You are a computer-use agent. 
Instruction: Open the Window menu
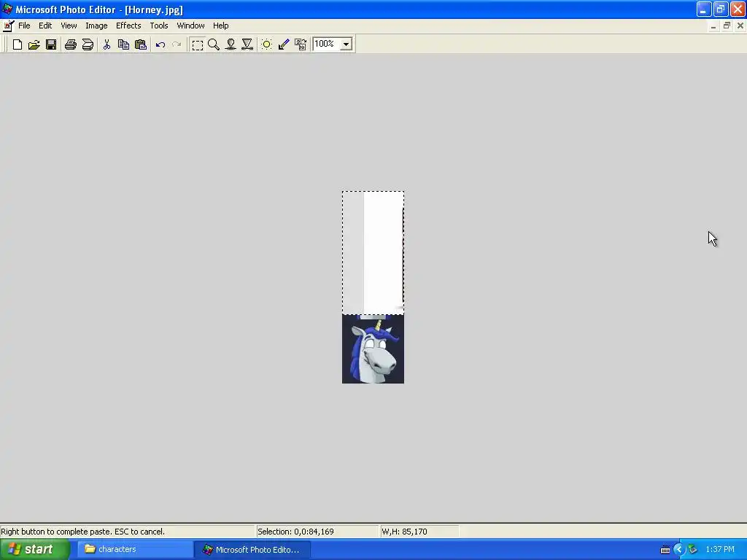tap(190, 26)
